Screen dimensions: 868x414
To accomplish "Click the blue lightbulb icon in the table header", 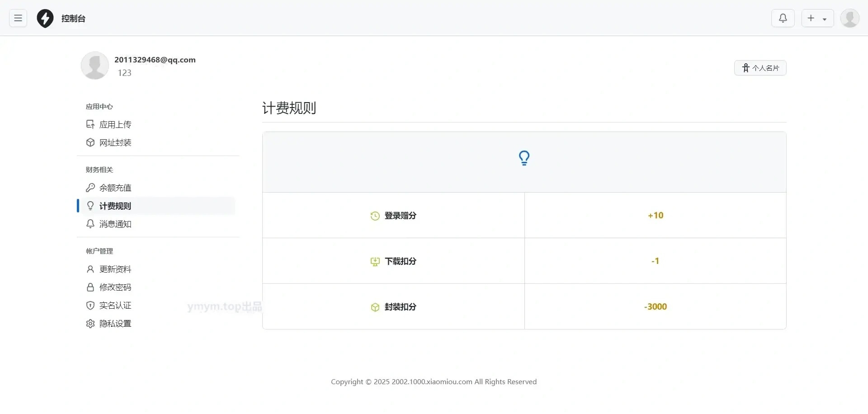I will [x=524, y=158].
